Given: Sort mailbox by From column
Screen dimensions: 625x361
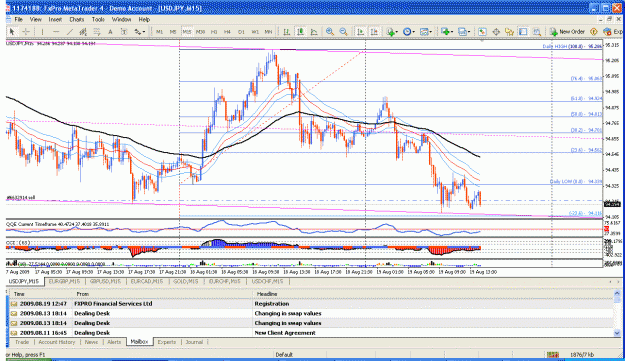Looking at the screenshot, I should 163,294.
